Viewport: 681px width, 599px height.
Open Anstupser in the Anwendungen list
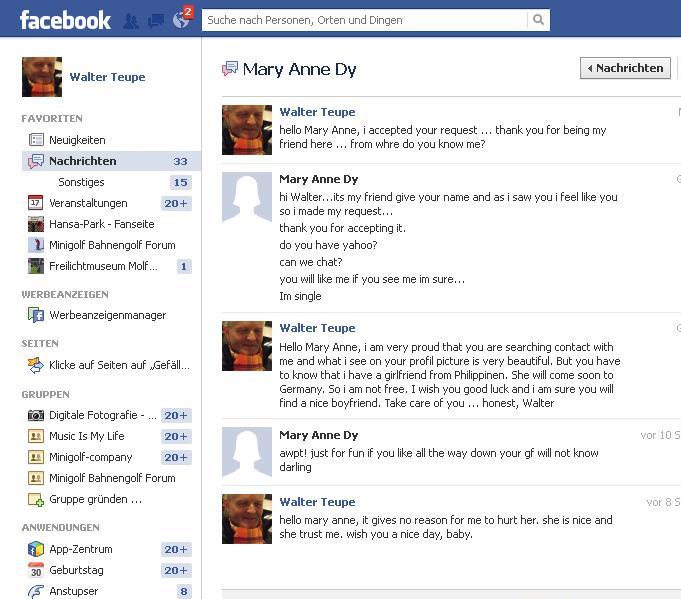(x=73, y=591)
